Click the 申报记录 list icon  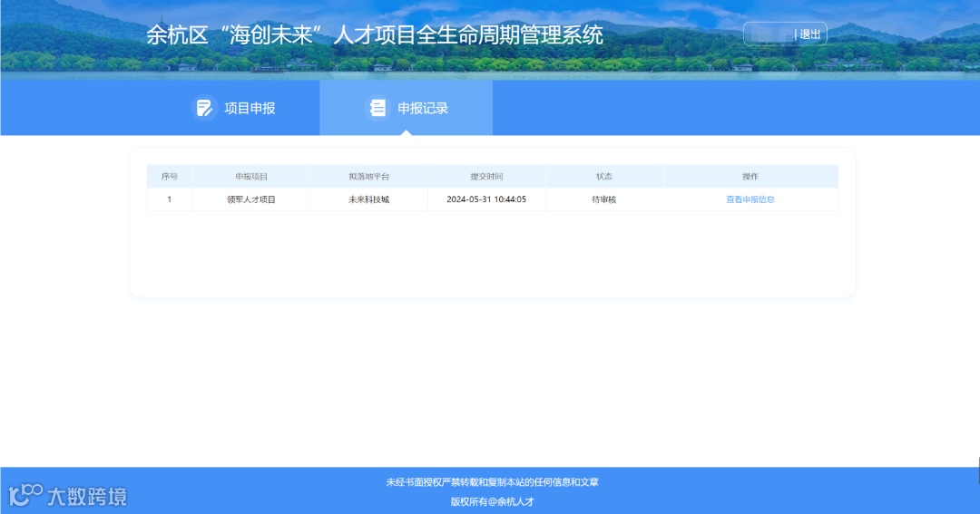point(377,108)
